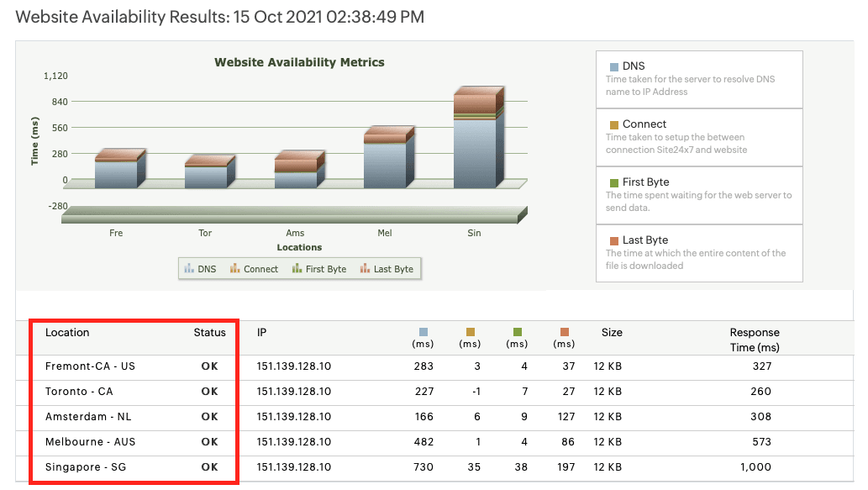The height and width of the screenshot is (490, 868).
Task: Click the First Byte legend icon
Action: point(297,269)
